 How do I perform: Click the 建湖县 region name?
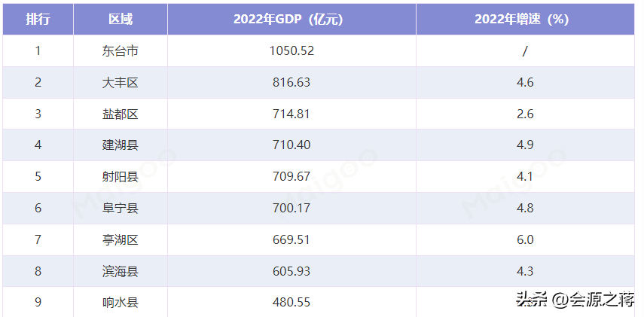click(x=121, y=145)
